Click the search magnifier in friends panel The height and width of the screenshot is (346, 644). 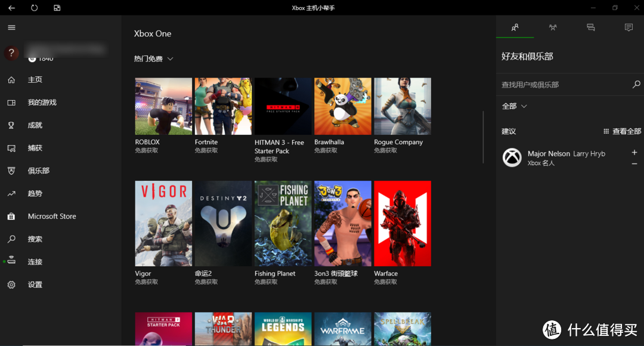[636, 84]
